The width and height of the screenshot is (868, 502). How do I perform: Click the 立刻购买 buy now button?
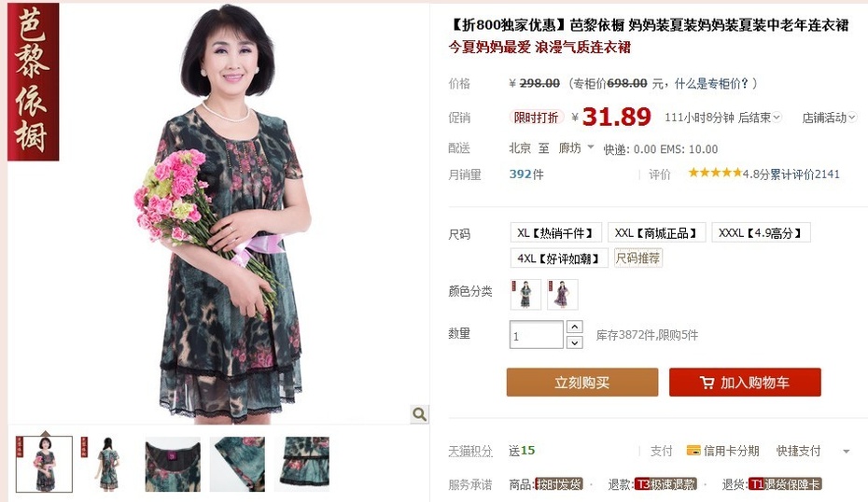582,383
